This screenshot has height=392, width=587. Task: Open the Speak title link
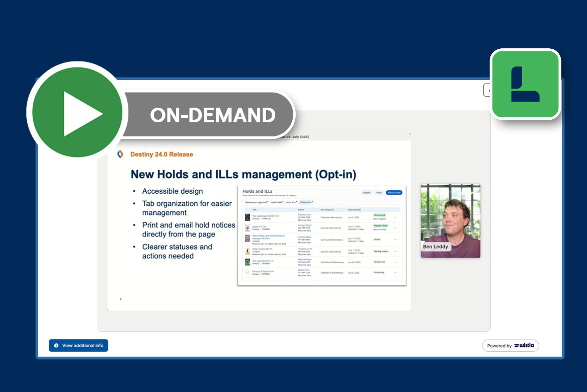coord(256,226)
